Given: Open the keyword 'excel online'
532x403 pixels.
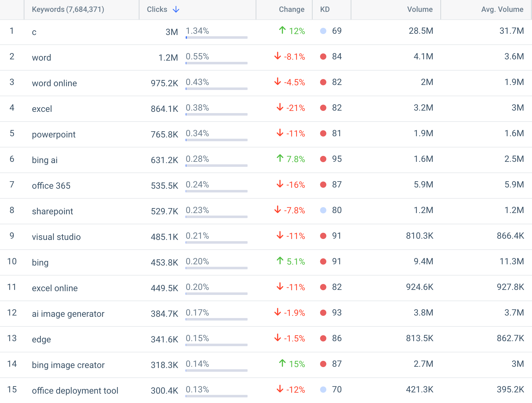Looking at the screenshot, I should [55, 288].
